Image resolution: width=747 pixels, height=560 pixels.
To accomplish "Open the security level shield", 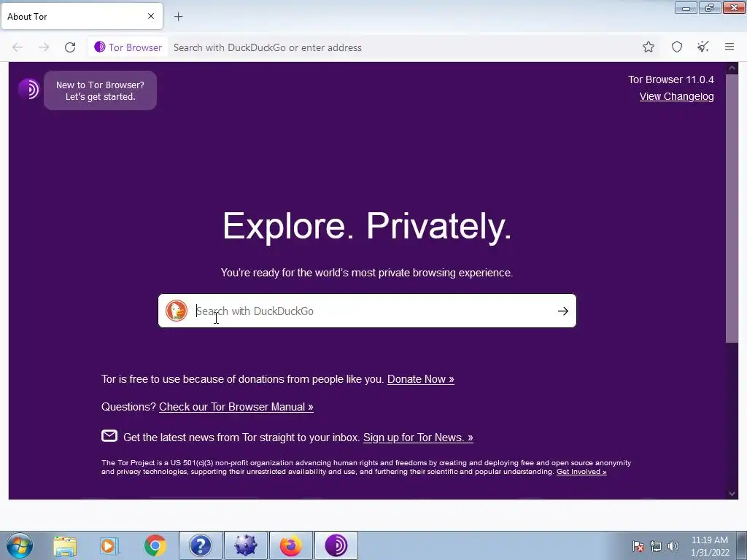I will [677, 47].
